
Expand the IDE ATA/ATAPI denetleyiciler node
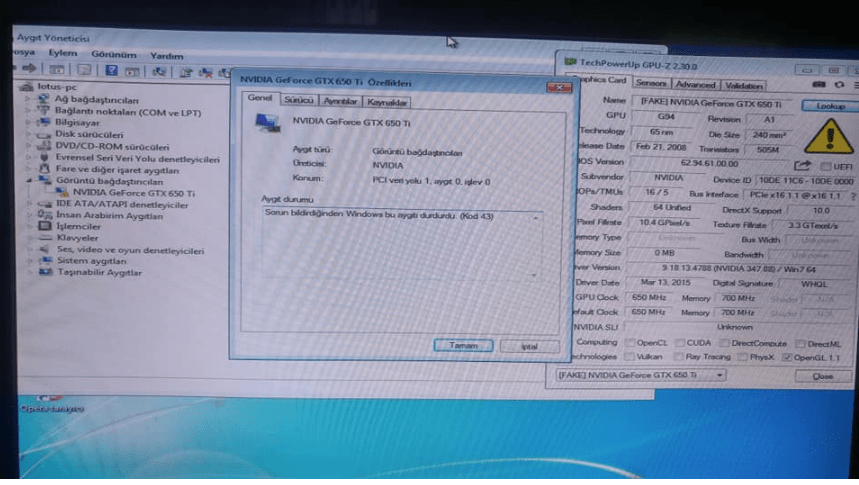tap(30, 204)
